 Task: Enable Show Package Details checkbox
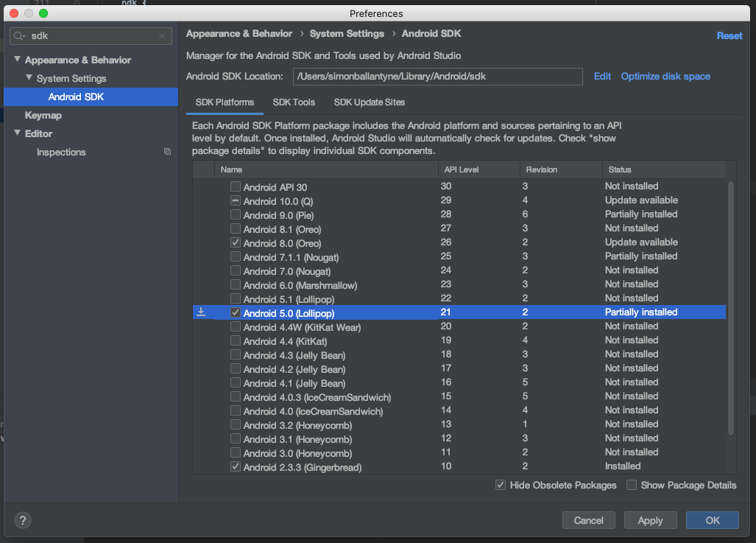(631, 485)
